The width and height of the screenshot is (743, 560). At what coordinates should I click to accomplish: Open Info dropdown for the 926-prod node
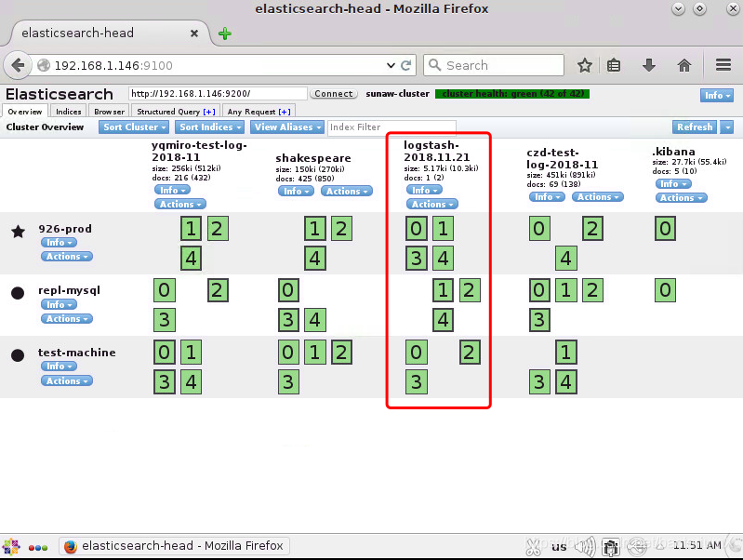pos(59,242)
